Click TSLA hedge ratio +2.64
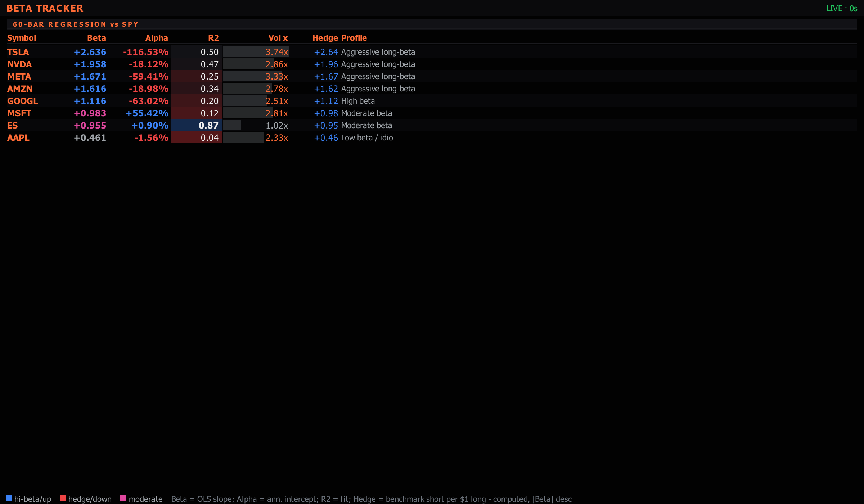The image size is (864, 504). pyautogui.click(x=326, y=52)
